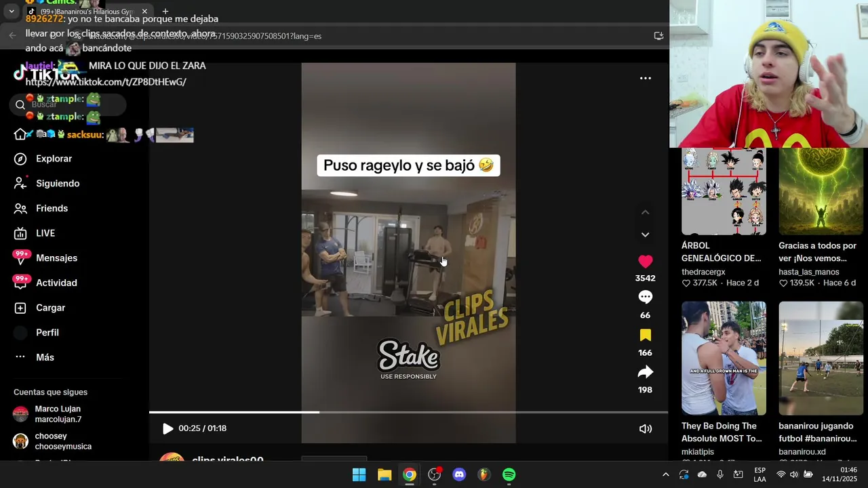Click the TikTok chat link in overlay
This screenshot has height=488, width=868.
(x=106, y=82)
